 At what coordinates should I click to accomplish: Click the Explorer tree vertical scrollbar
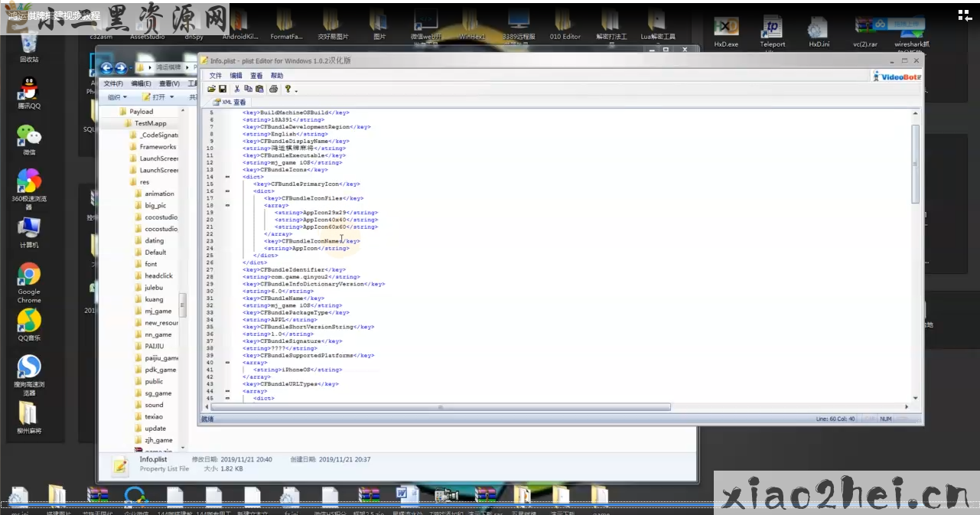(x=182, y=305)
